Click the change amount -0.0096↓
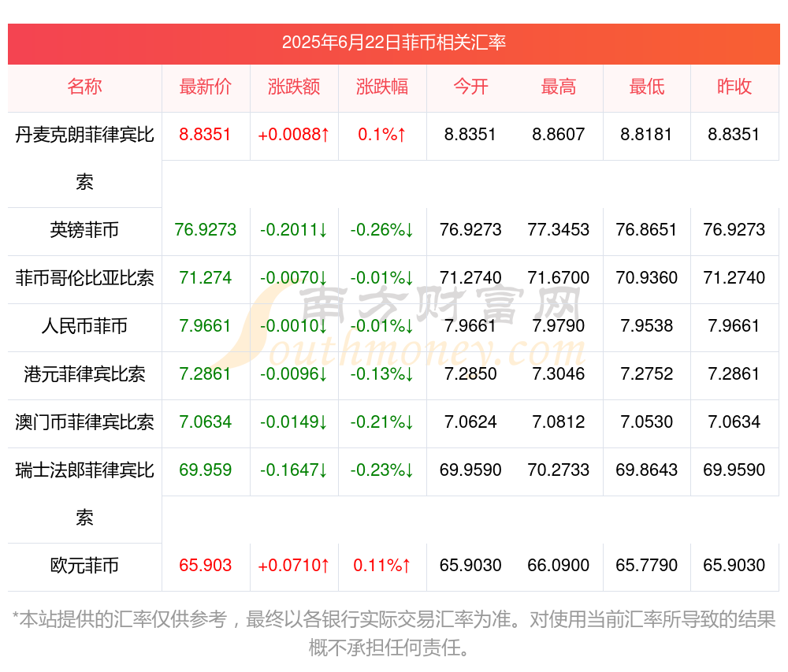 click(294, 373)
